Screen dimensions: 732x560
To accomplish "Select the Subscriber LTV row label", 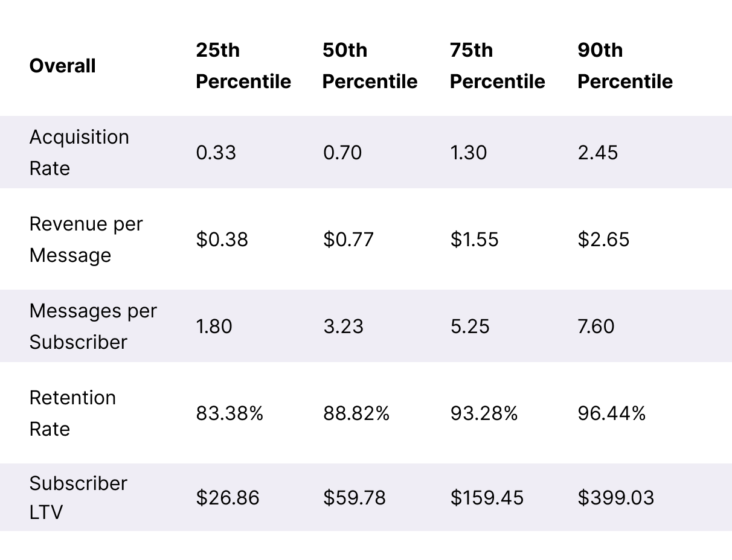I will (78, 498).
